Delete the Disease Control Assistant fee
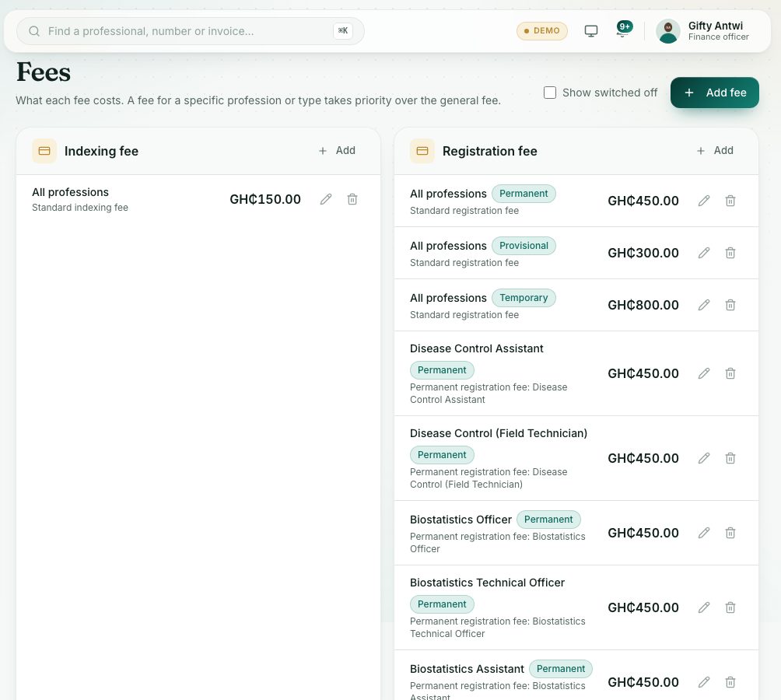 pyautogui.click(x=730, y=373)
